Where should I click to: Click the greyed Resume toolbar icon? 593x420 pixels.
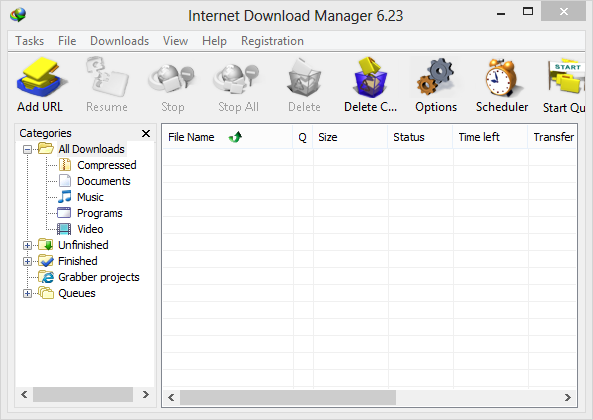[x=107, y=77]
